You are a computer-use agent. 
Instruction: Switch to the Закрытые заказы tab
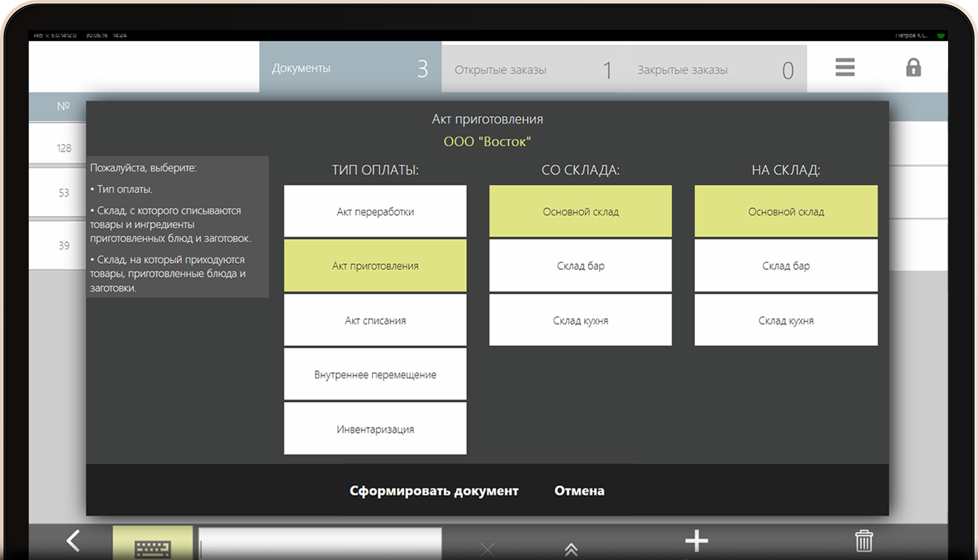pos(716,69)
